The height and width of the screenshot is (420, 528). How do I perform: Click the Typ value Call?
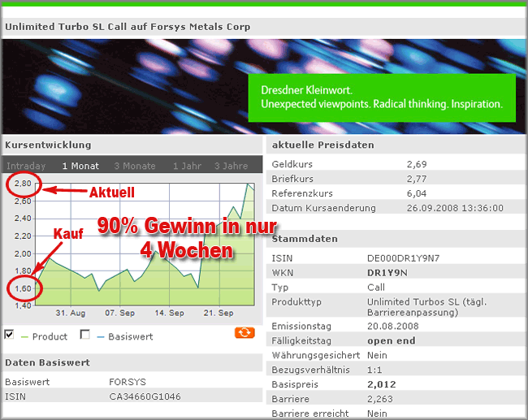pos(376,288)
